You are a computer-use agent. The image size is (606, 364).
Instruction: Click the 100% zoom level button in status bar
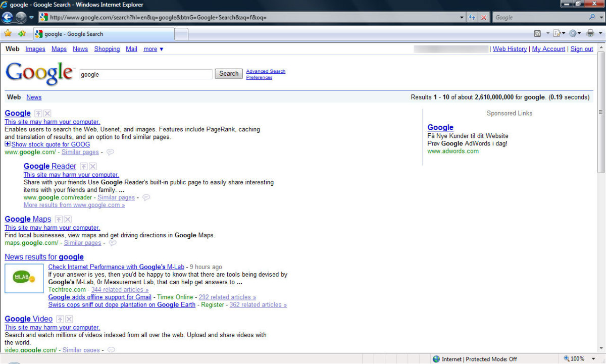click(574, 359)
